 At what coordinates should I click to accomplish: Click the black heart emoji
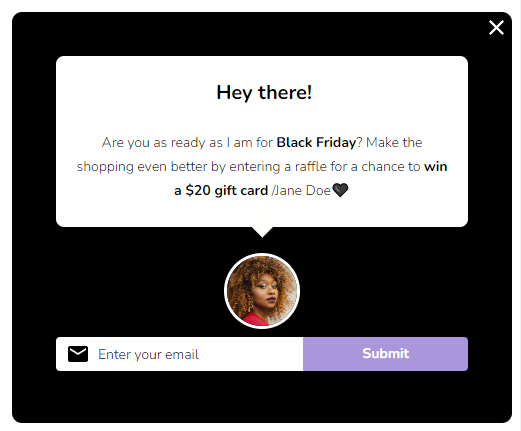click(340, 190)
